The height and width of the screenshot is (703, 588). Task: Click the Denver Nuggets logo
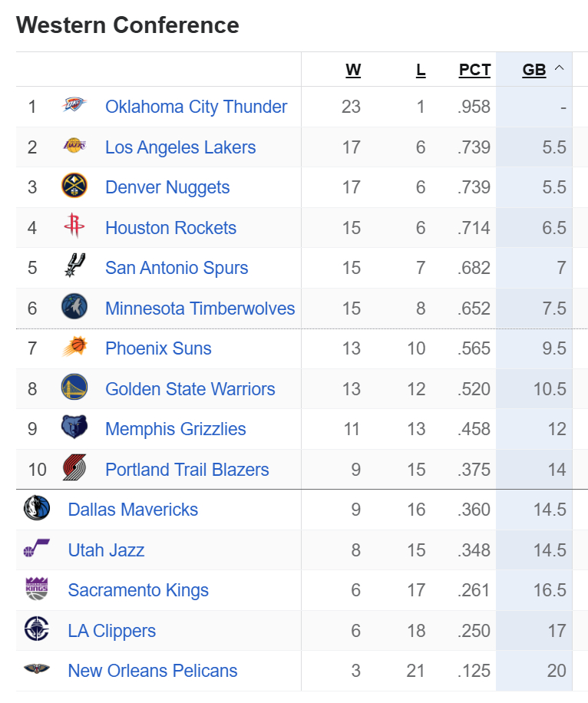74,186
